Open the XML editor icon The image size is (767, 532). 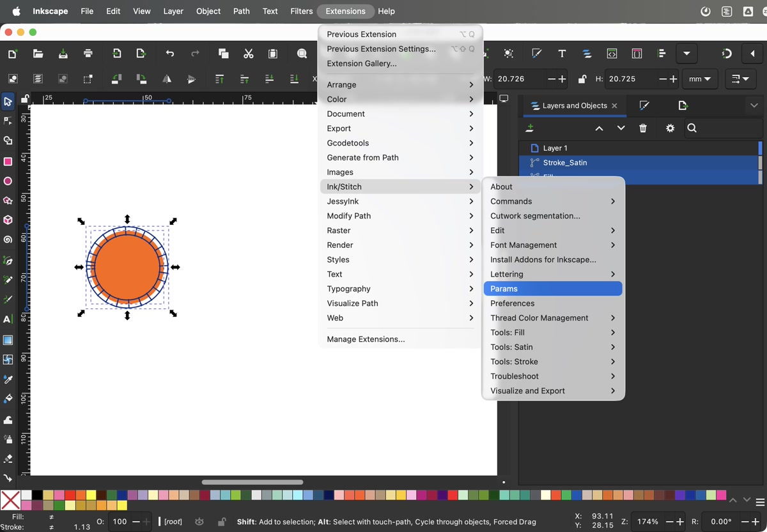(x=612, y=54)
